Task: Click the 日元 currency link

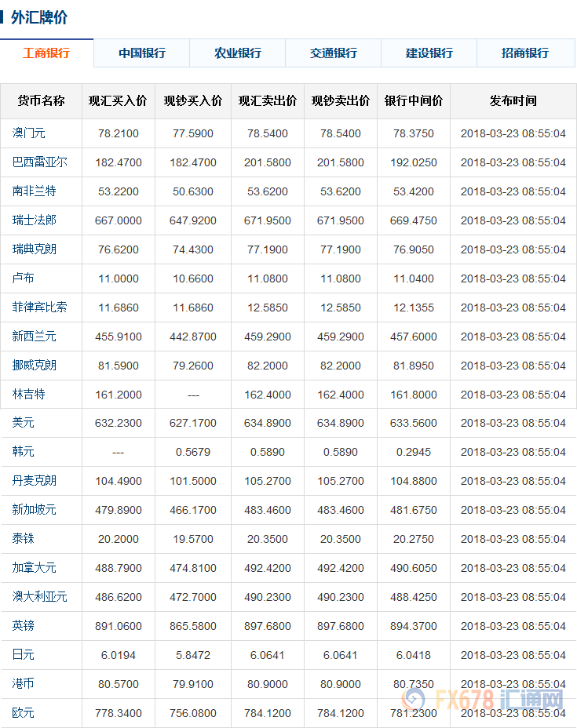Action: [24, 655]
